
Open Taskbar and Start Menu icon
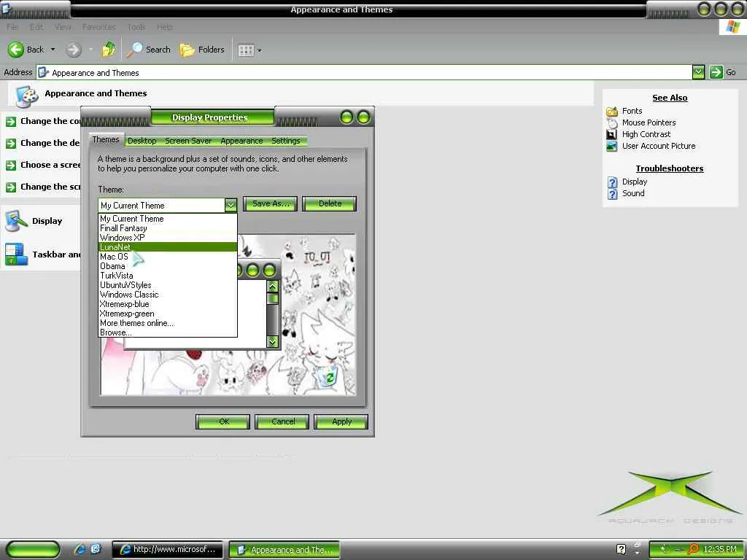[16, 254]
